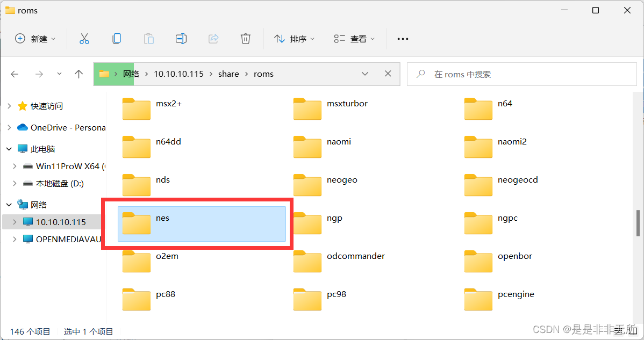The height and width of the screenshot is (340, 644).
Task: Navigate up to the share folder
Action: click(78, 74)
